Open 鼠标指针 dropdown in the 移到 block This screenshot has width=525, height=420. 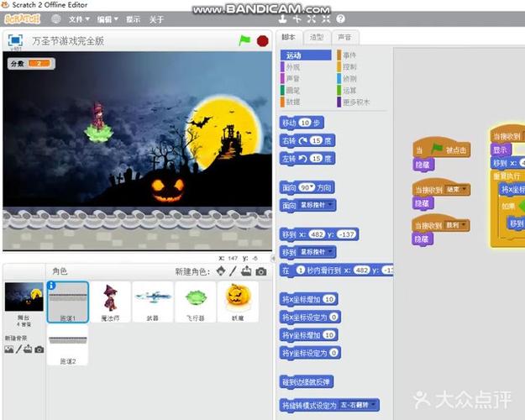click(x=316, y=252)
